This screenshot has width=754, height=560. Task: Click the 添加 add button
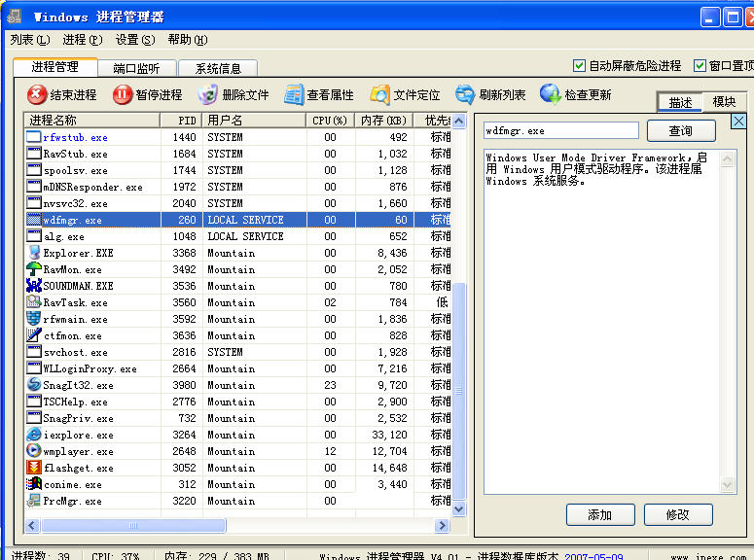pos(600,515)
